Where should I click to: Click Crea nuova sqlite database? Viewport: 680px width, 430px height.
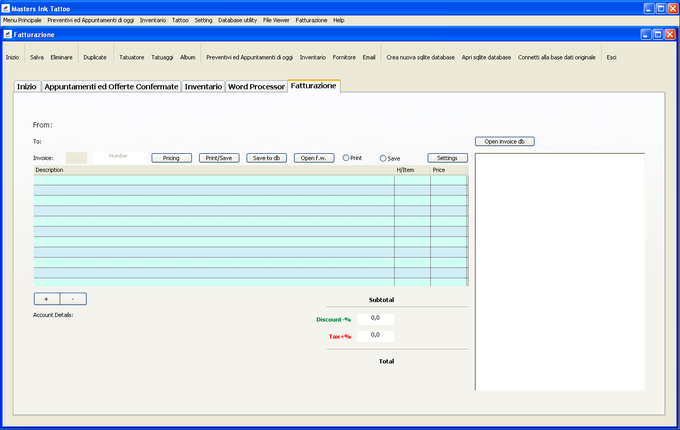pos(421,57)
